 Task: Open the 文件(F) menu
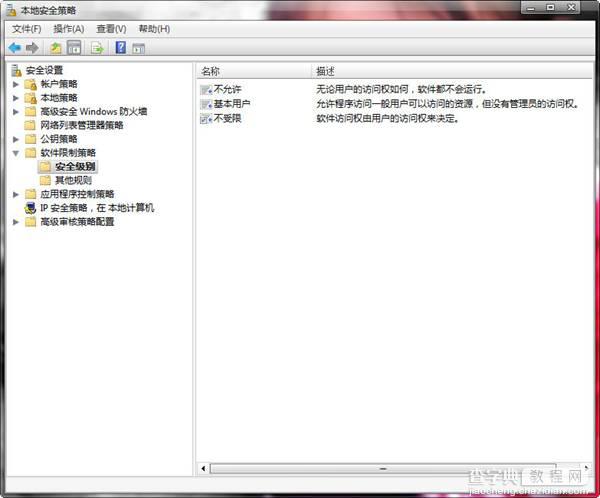pos(26,29)
